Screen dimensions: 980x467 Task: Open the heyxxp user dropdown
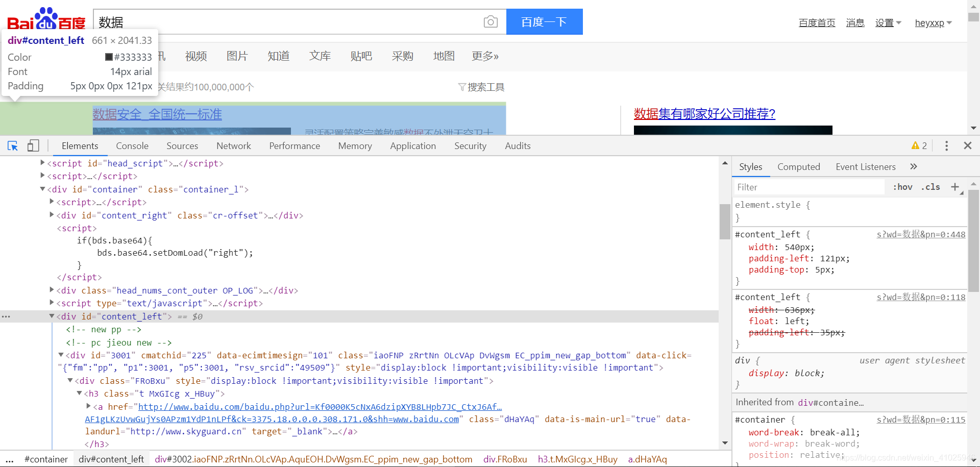(933, 23)
